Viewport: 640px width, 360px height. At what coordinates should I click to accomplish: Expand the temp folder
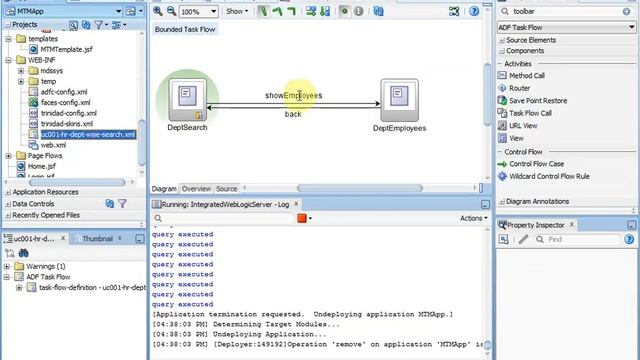(x=21, y=82)
